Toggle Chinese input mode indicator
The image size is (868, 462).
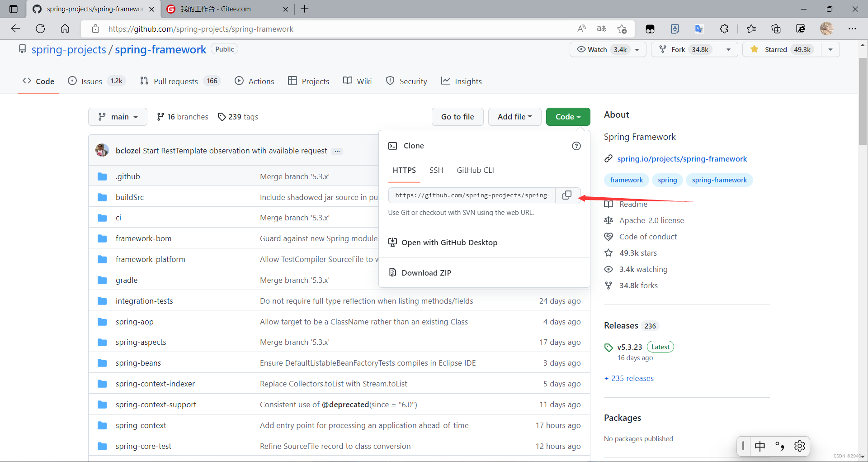pyautogui.click(x=760, y=446)
